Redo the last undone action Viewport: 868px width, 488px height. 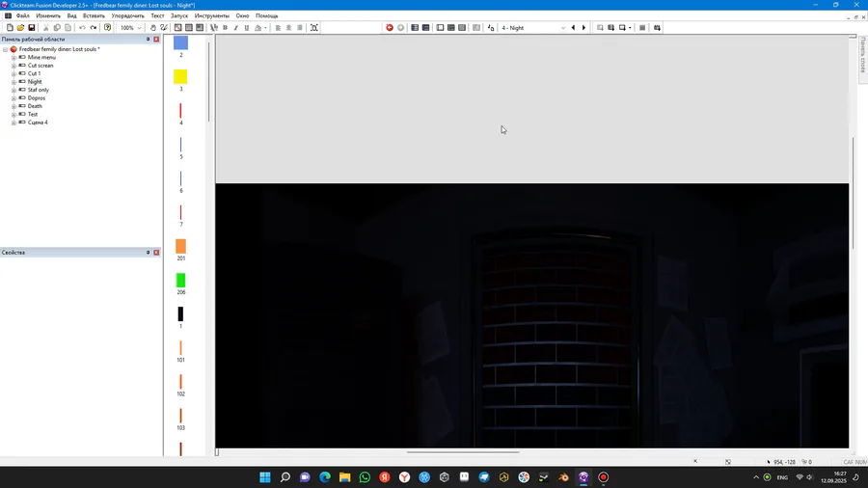tap(93, 28)
